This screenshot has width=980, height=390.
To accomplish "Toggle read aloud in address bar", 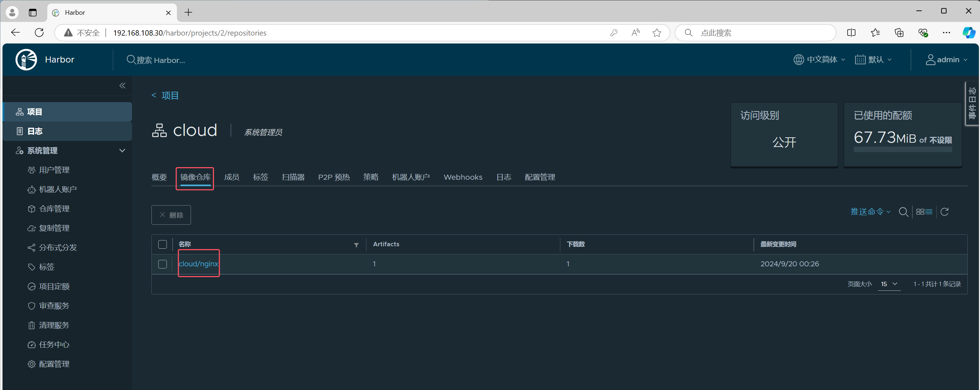I will (635, 33).
